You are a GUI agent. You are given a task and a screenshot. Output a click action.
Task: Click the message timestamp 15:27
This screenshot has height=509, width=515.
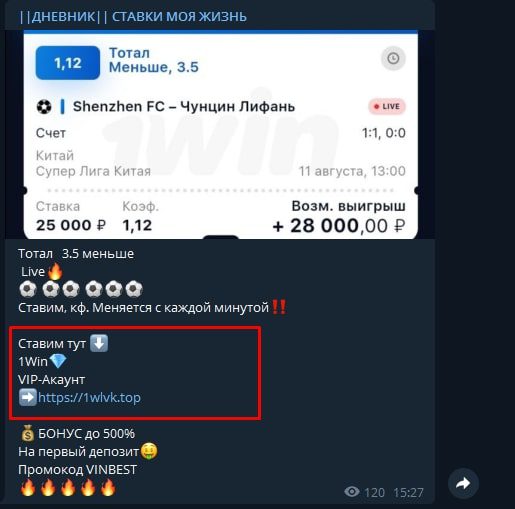408,492
